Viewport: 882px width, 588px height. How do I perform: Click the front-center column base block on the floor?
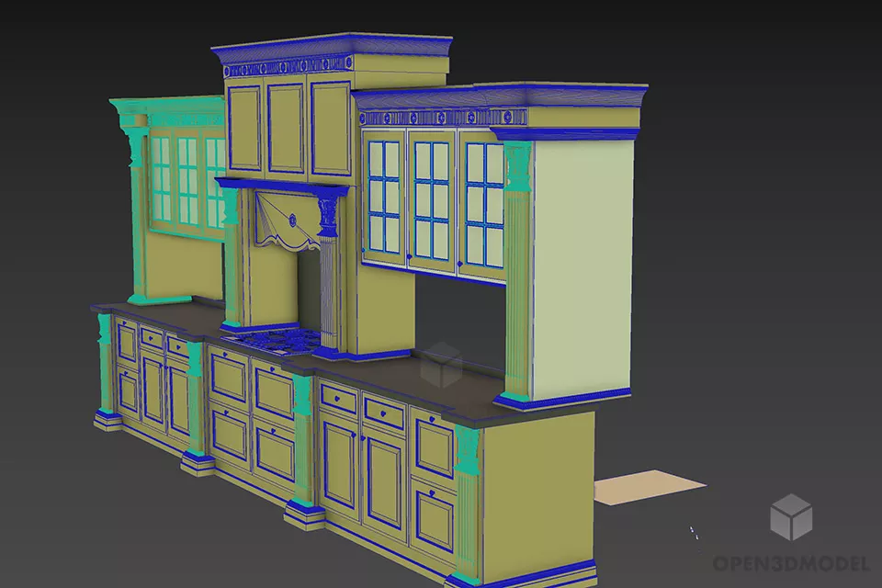[304, 513]
